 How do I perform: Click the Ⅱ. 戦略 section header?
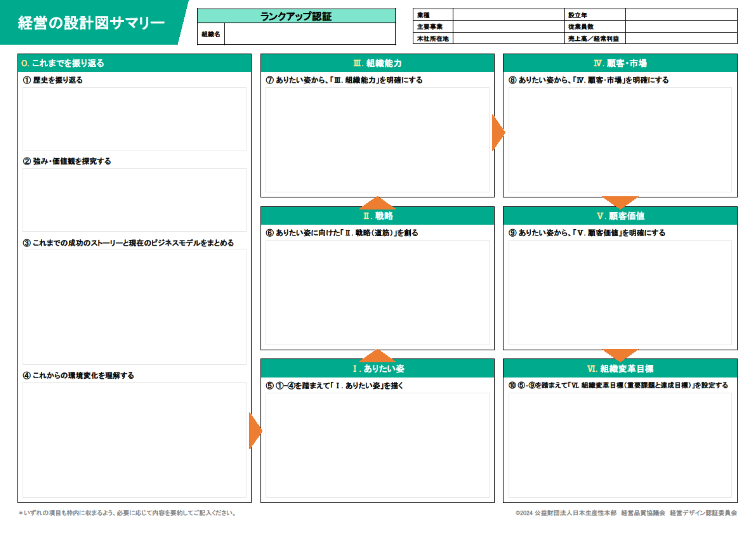(x=377, y=216)
